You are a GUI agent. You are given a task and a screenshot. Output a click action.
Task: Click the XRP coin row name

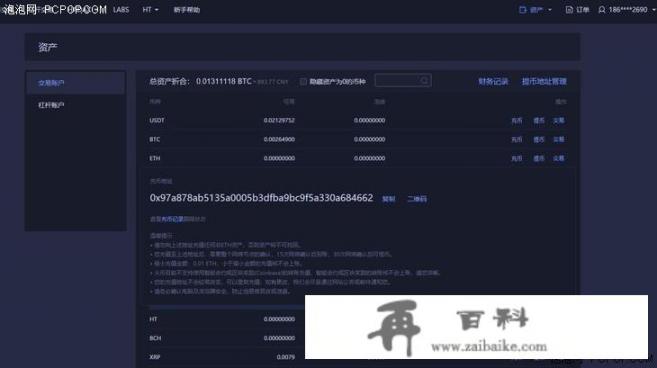point(155,357)
